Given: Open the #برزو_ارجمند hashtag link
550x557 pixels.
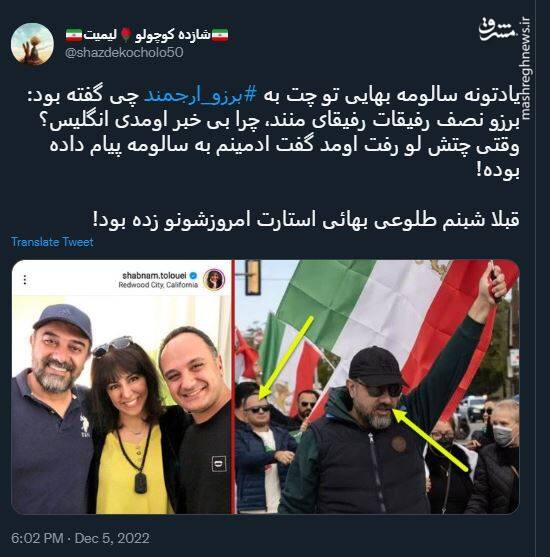Looking at the screenshot, I should click(200, 96).
